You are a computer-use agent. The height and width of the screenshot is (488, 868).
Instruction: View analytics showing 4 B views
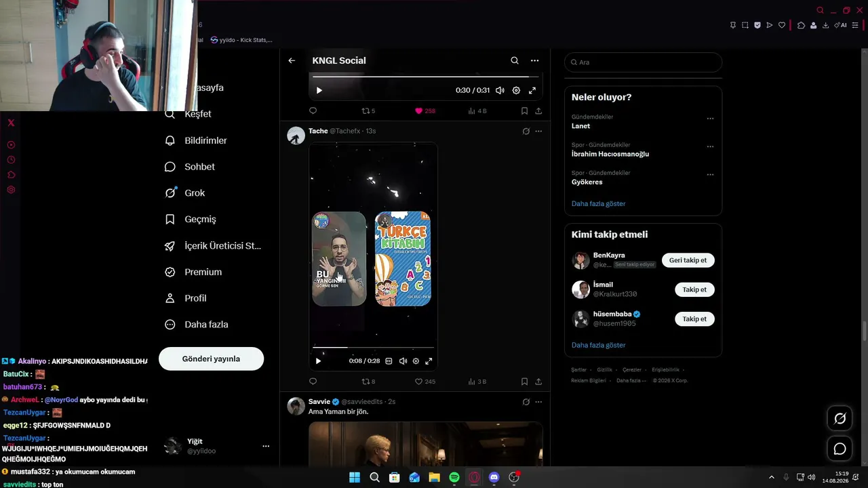(x=477, y=110)
